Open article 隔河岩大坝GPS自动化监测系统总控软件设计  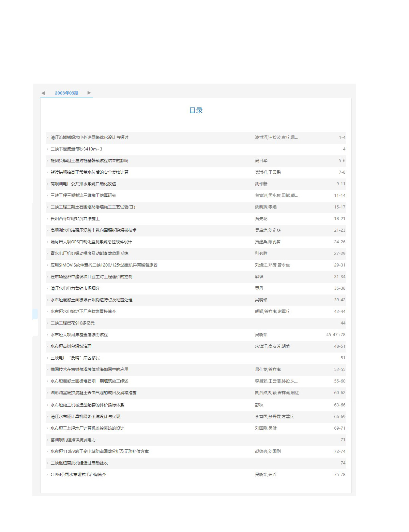[91, 242]
